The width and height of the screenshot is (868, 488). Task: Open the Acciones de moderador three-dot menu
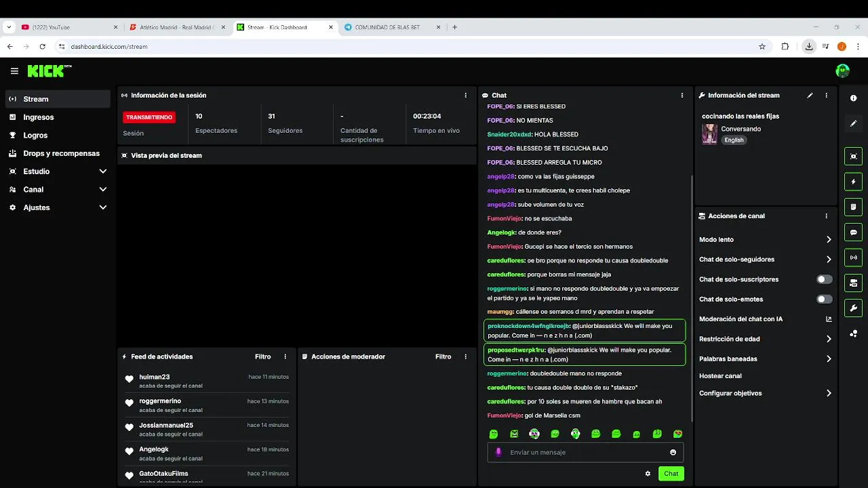[465, 357]
